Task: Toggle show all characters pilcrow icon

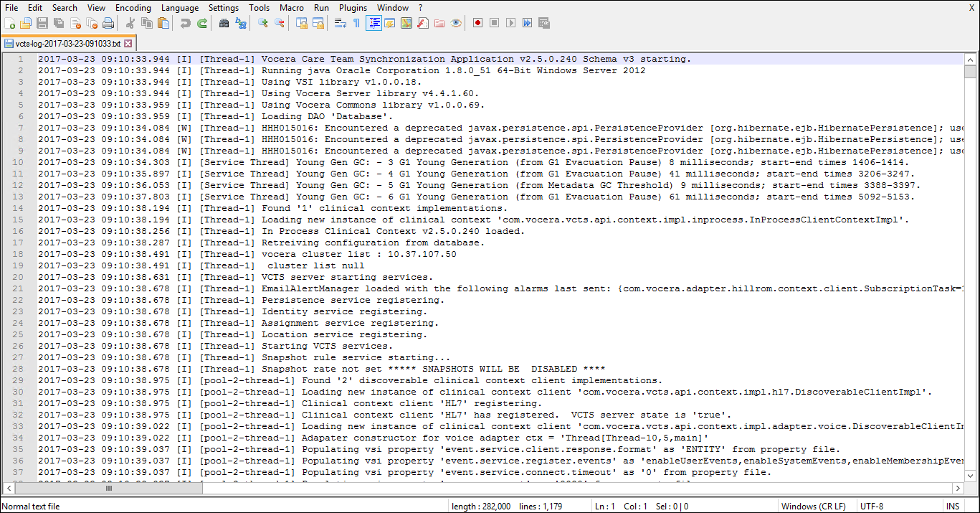Action: (x=356, y=23)
